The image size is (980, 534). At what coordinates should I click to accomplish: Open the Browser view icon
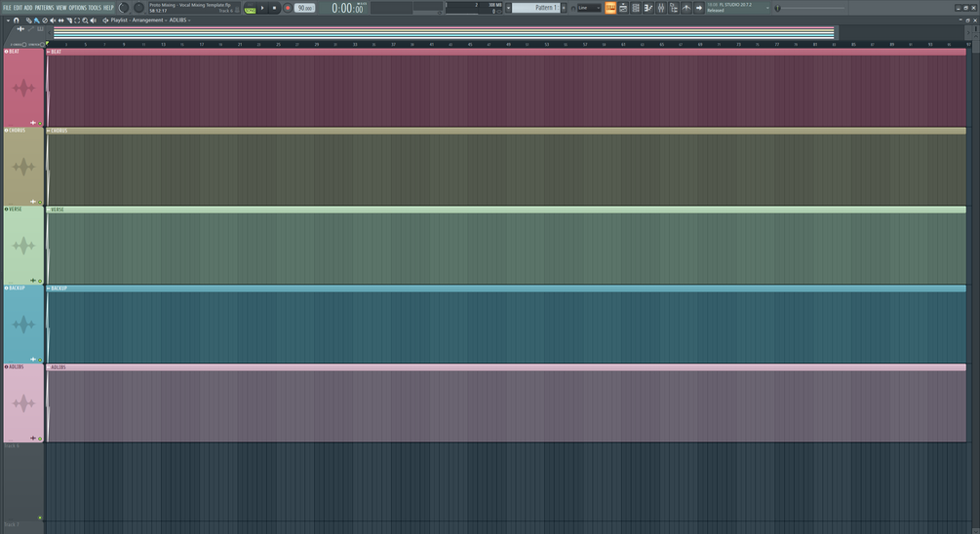coord(674,8)
